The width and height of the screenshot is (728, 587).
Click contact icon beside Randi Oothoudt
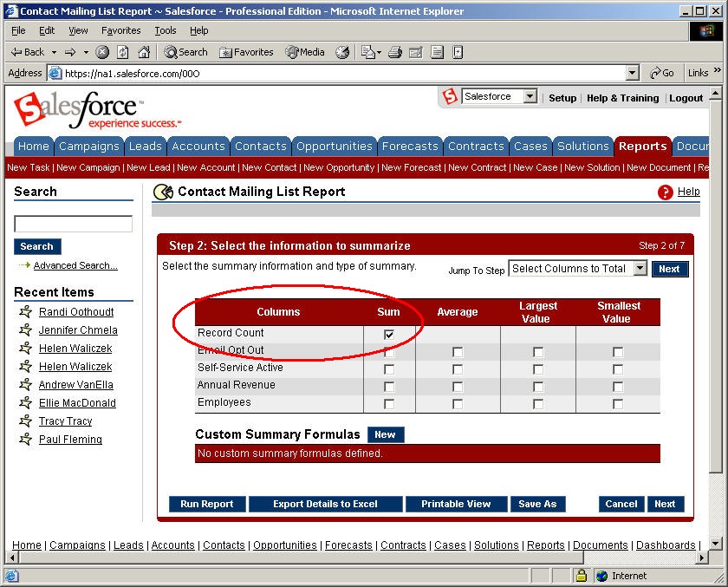pyautogui.click(x=25, y=311)
